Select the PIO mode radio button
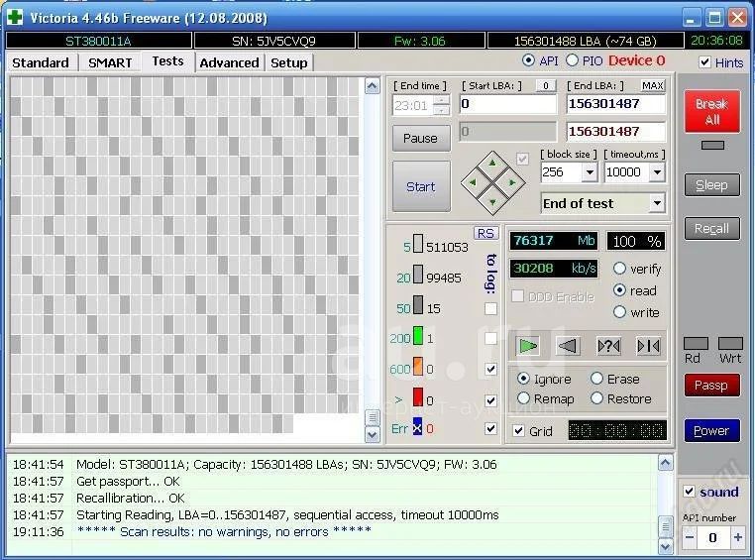 click(572, 60)
